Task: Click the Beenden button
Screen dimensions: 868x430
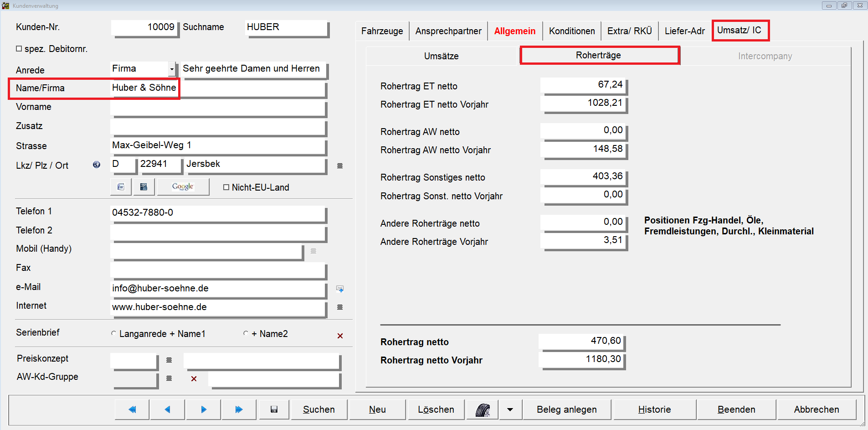Action: (x=736, y=409)
